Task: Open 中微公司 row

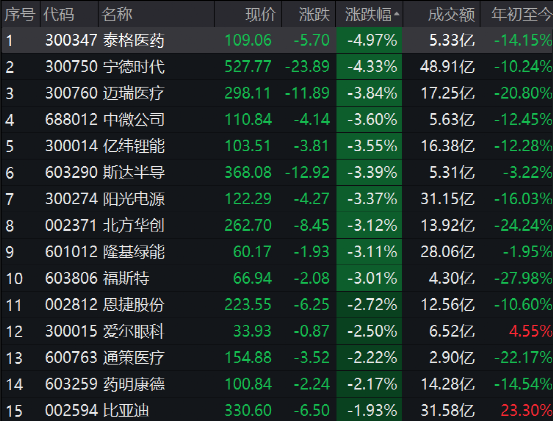Action: coord(277,120)
